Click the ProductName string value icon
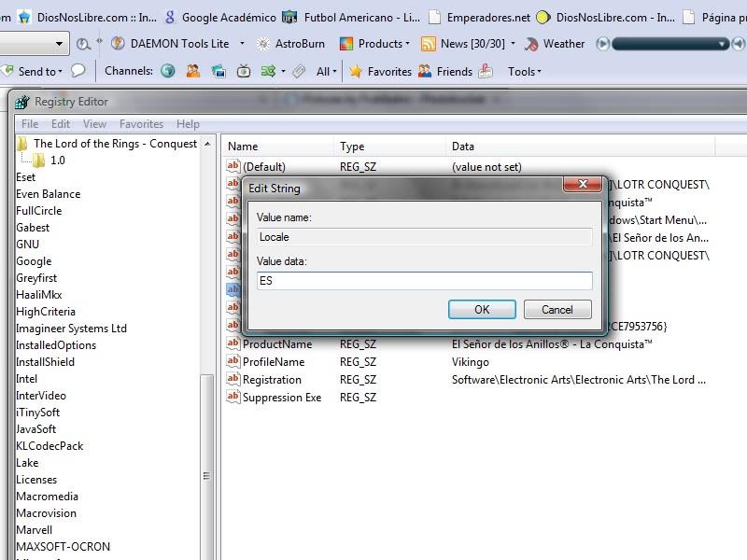747x560 pixels. (233, 343)
